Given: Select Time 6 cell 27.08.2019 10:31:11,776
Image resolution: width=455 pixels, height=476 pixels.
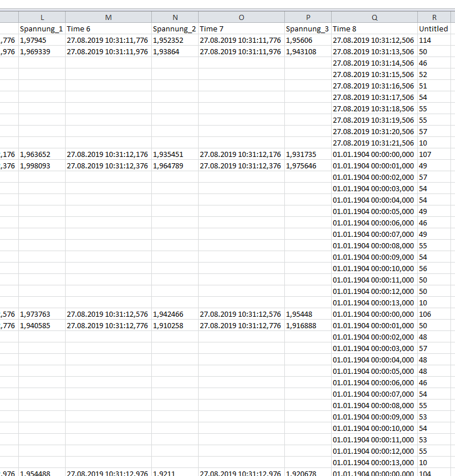Looking at the screenshot, I should (108, 40).
